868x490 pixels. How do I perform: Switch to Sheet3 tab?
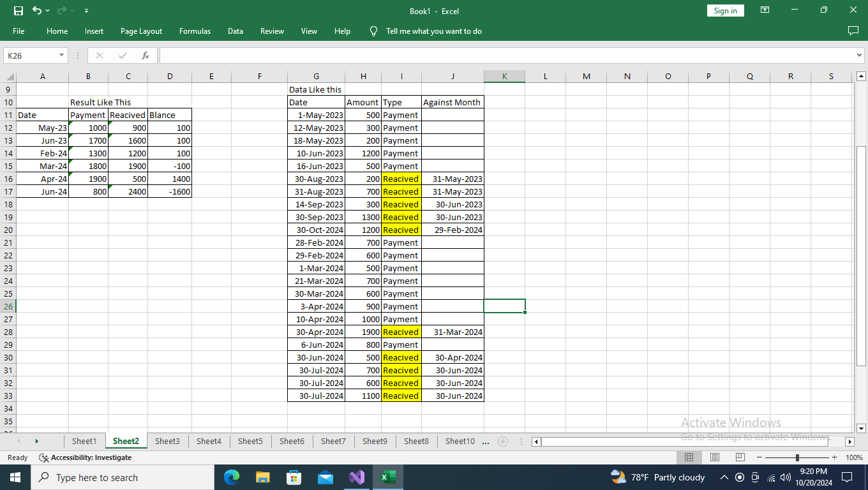[x=167, y=441]
